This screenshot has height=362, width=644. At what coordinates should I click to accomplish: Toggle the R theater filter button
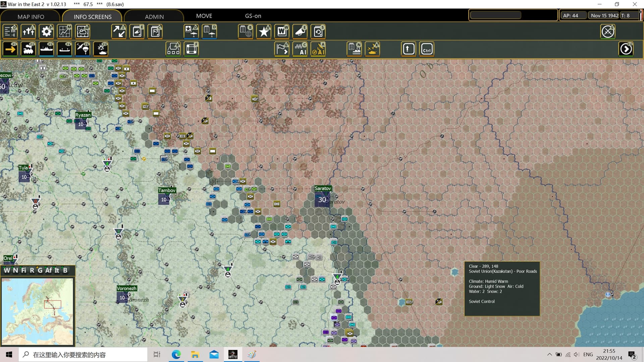coord(32,270)
